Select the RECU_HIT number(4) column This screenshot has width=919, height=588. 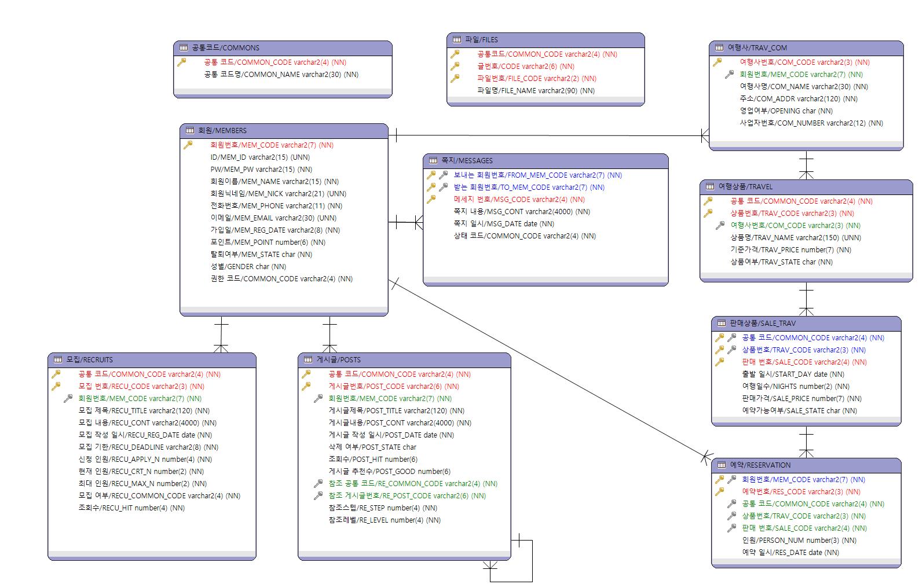tap(131, 508)
